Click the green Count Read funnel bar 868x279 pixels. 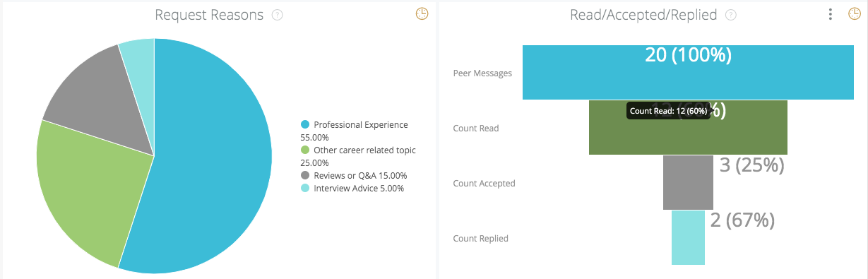pyautogui.click(x=688, y=127)
